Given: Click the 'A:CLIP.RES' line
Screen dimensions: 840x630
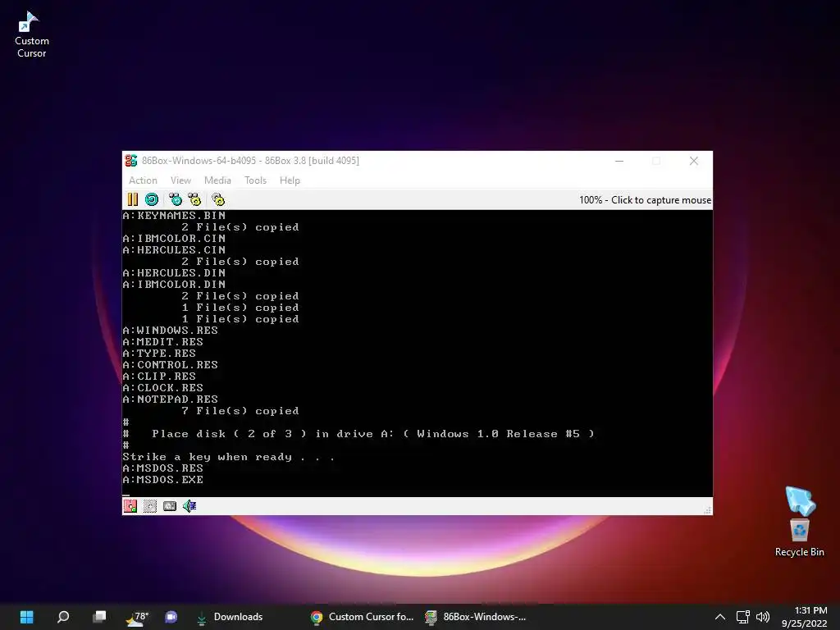Looking at the screenshot, I should coord(159,376).
